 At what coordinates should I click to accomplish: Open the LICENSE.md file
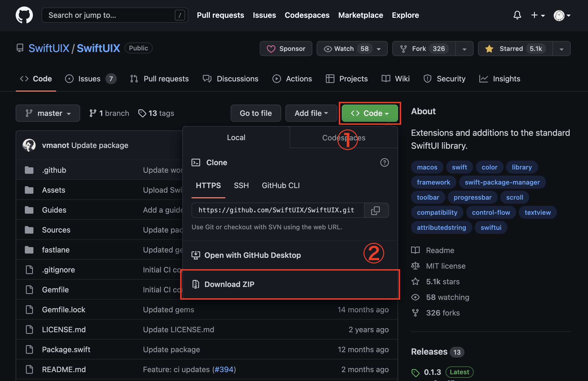[64, 330]
